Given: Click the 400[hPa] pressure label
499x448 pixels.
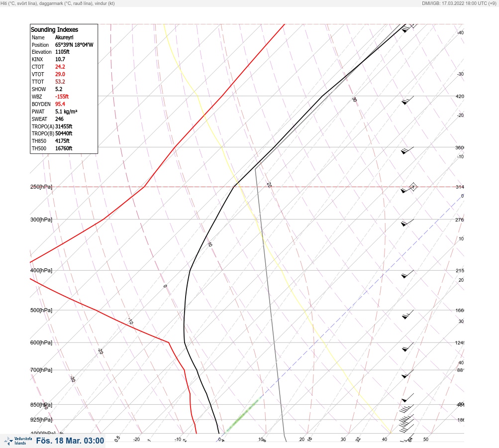Looking at the screenshot, I should 41,270.
